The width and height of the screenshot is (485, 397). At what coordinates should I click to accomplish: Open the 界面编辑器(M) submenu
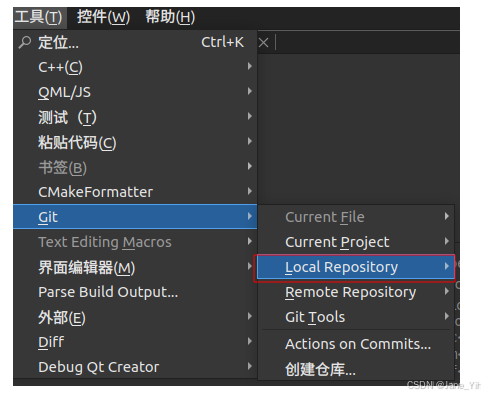click(135, 267)
